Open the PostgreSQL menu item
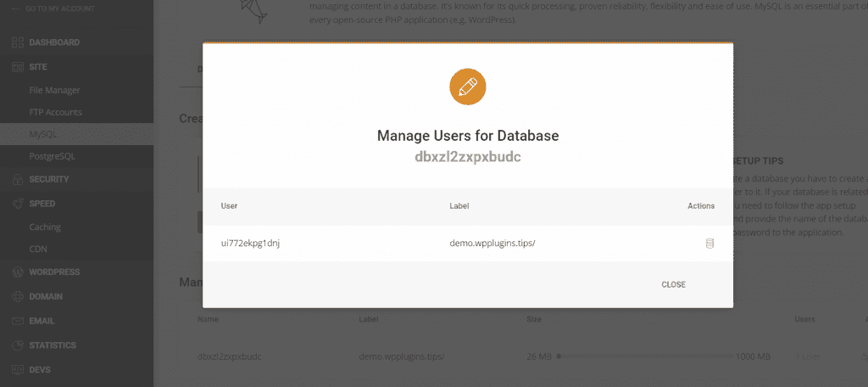 (x=53, y=157)
